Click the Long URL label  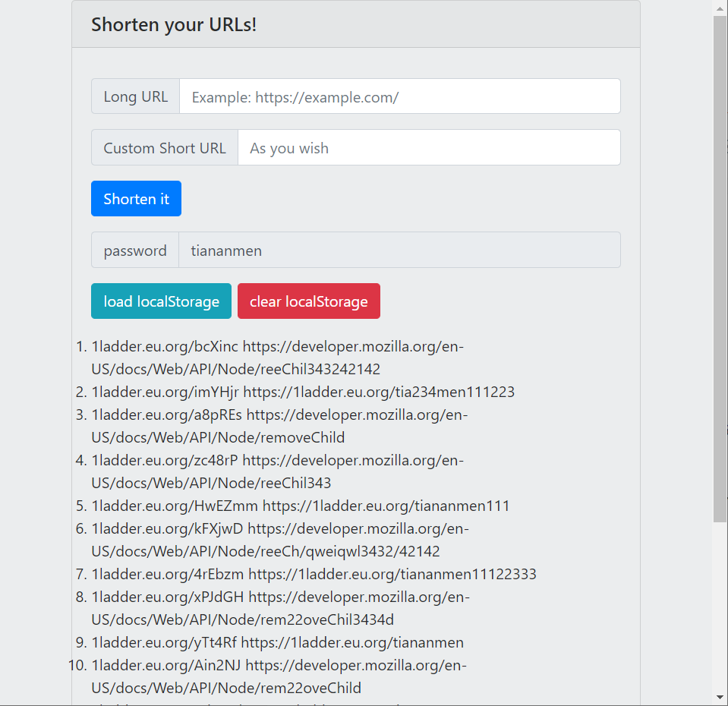click(x=136, y=96)
